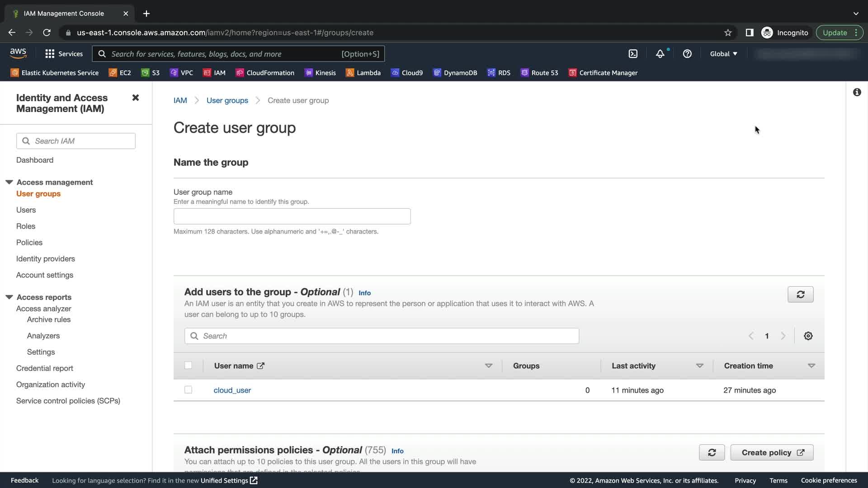Screen dimensions: 868x488
Task: Toggle the select-all users header checkbox
Action: [x=188, y=366]
